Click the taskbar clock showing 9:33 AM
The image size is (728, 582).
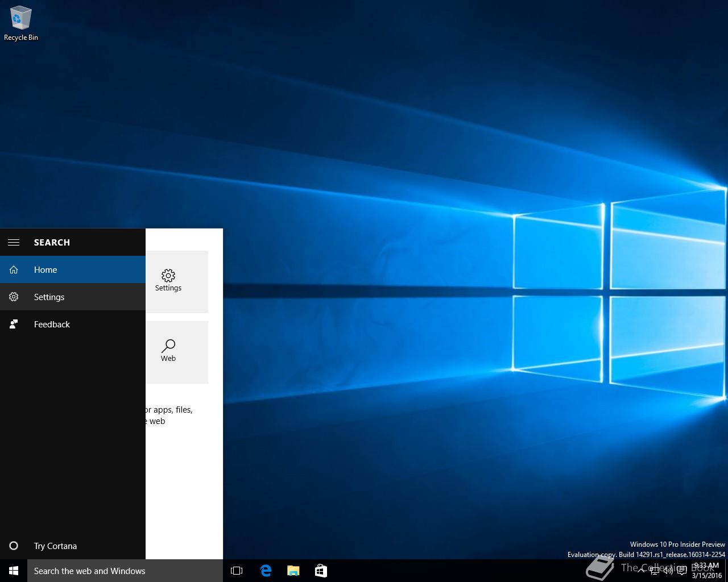(x=706, y=571)
